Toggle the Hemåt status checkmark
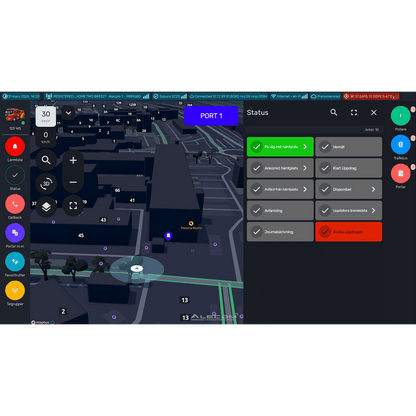The width and height of the screenshot is (416, 416). 325,147
